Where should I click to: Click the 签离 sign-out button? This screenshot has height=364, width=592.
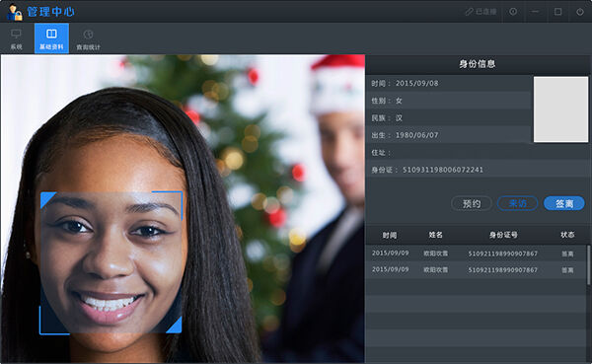click(564, 204)
